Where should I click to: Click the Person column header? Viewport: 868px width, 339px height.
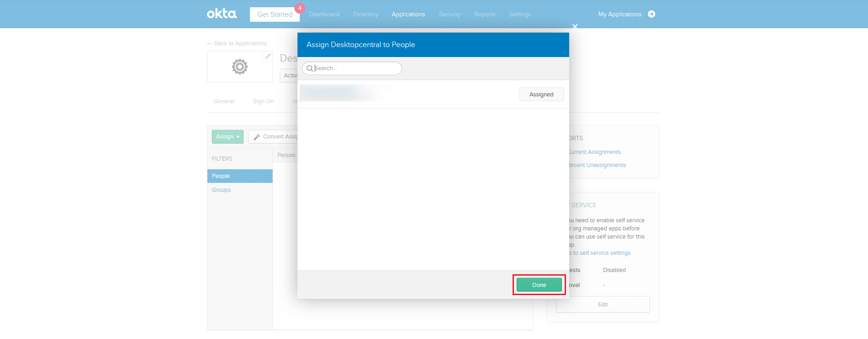coord(286,155)
